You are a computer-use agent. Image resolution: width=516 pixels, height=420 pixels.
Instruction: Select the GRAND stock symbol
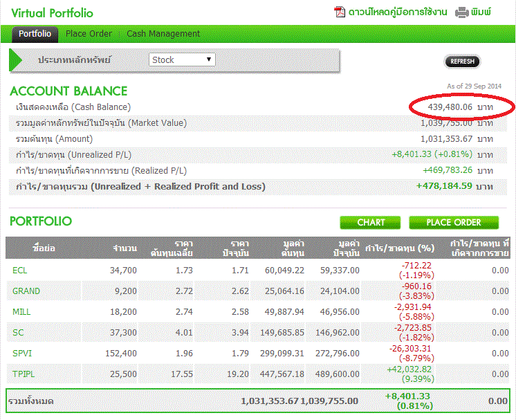[x=26, y=291]
